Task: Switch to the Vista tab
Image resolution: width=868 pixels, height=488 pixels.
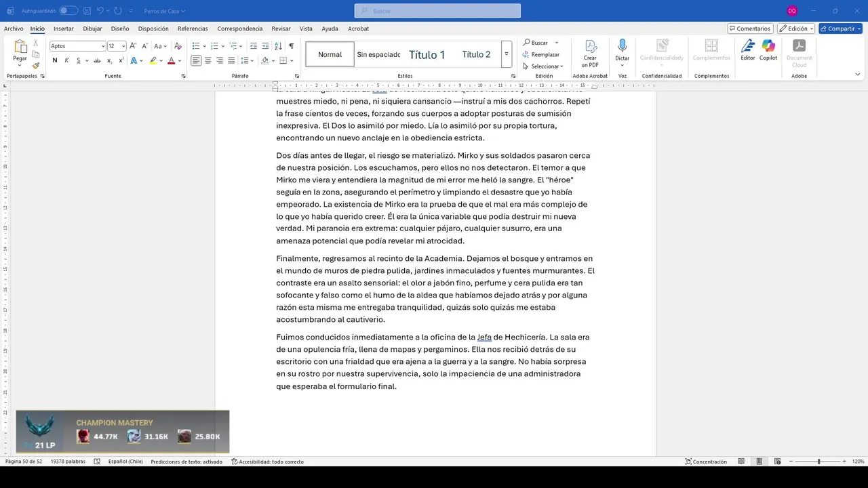Action: pyautogui.click(x=306, y=28)
